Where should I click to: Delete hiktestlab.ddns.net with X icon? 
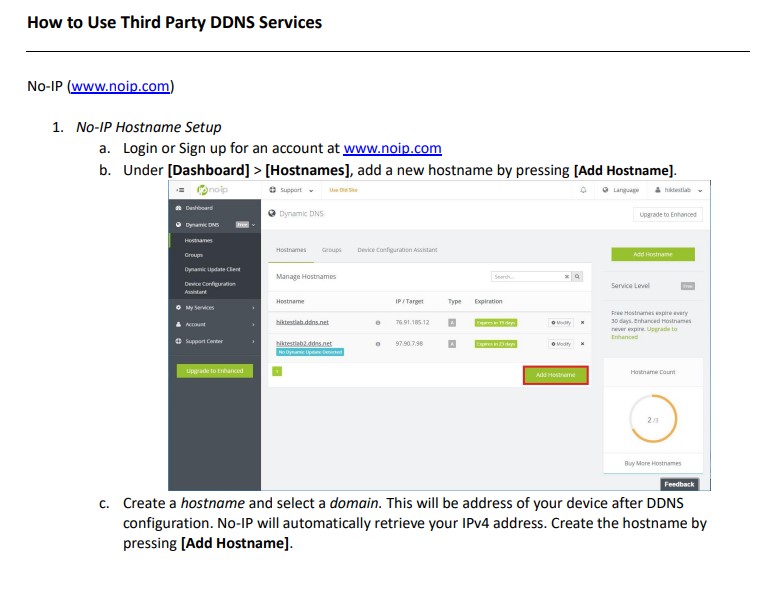(x=582, y=323)
